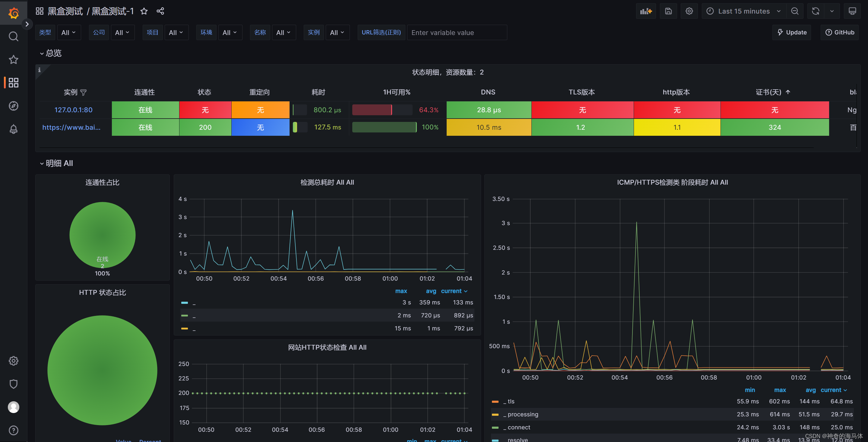Open the 类型 All dropdown
Screen dimensions: 868x442
pos(69,32)
